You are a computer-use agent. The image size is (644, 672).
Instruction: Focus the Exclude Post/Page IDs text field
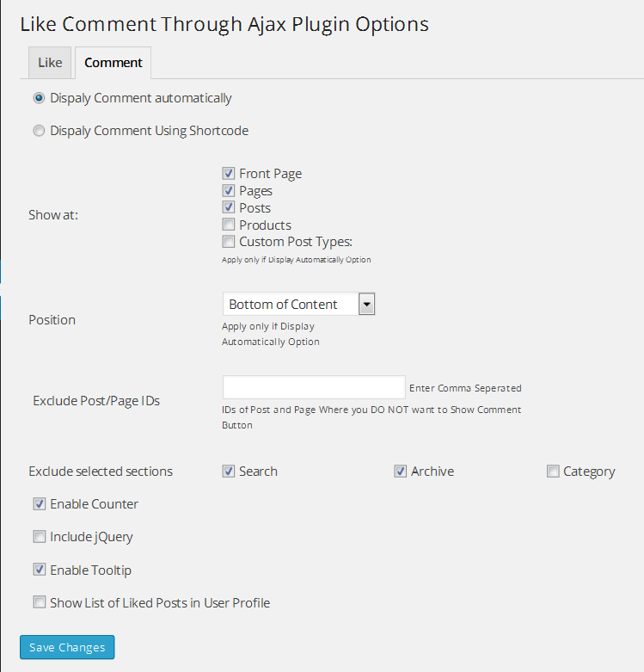point(314,387)
